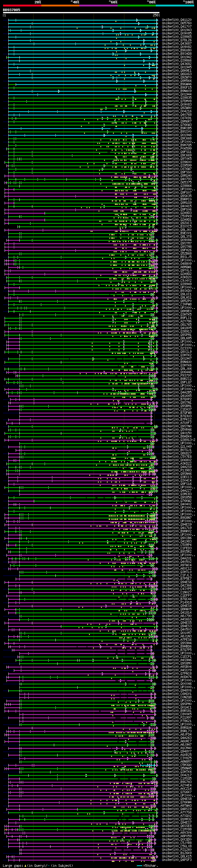Click the UniRef100_Q38913-2 entry
This screenshot has height=868, width=197.
(x=179, y=440)
